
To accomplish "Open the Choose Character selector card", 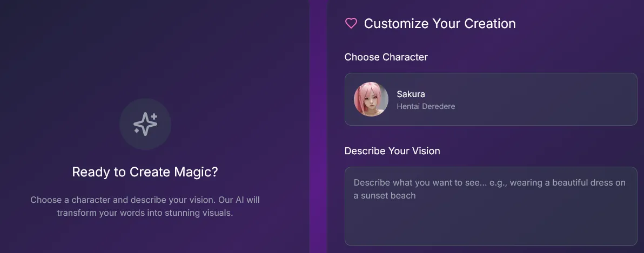I will click(491, 99).
